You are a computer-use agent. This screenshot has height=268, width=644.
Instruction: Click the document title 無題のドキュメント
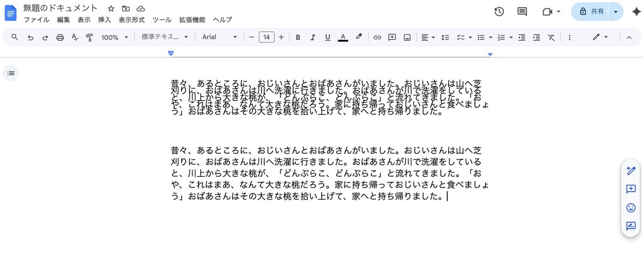click(60, 8)
